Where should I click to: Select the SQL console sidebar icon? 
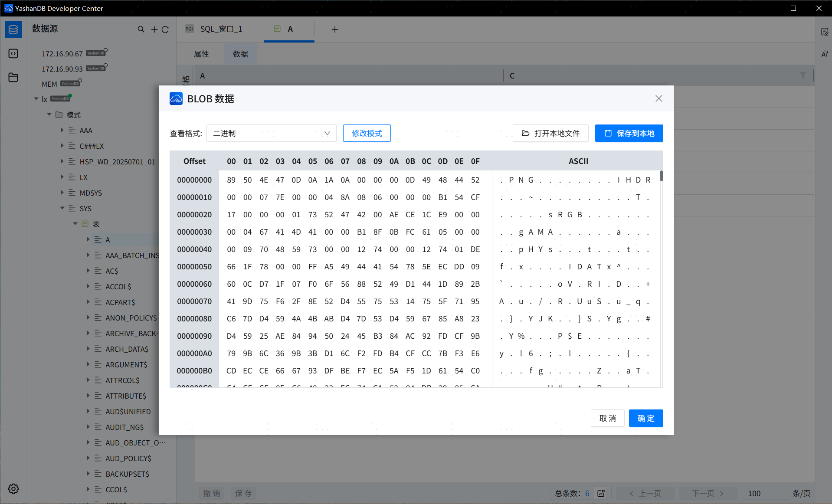click(x=13, y=53)
